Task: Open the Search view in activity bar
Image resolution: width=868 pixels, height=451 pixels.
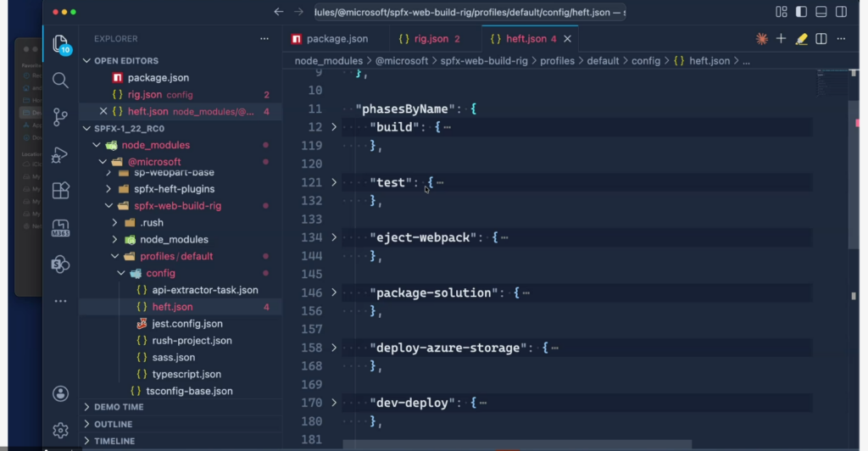Action: point(60,80)
